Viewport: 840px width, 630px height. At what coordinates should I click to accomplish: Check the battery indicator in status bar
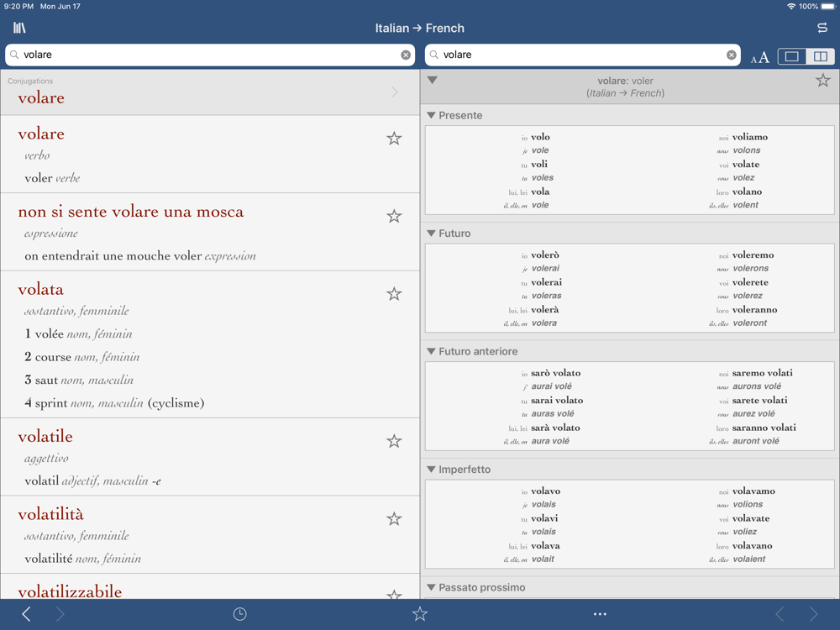click(827, 7)
